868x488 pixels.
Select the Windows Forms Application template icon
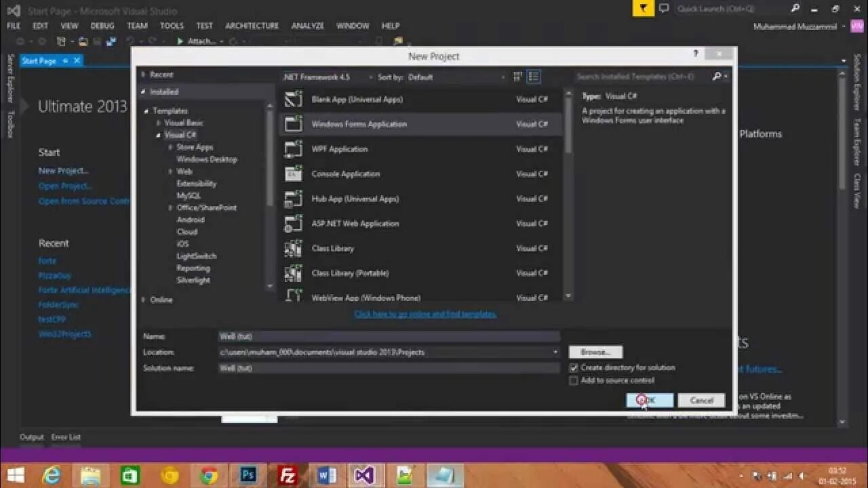tap(293, 124)
